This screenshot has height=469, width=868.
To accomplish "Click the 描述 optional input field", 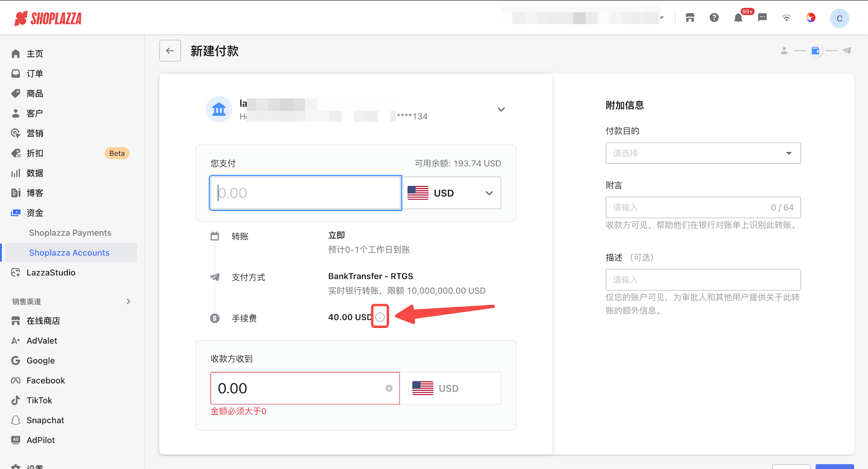I will tap(703, 280).
